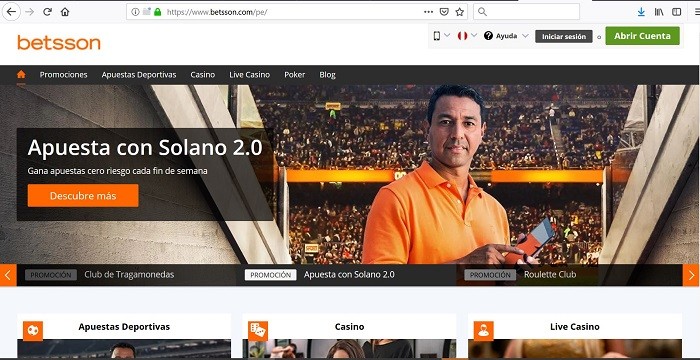Click the dealer Live Casino card icon
700x360 pixels.
click(x=483, y=331)
